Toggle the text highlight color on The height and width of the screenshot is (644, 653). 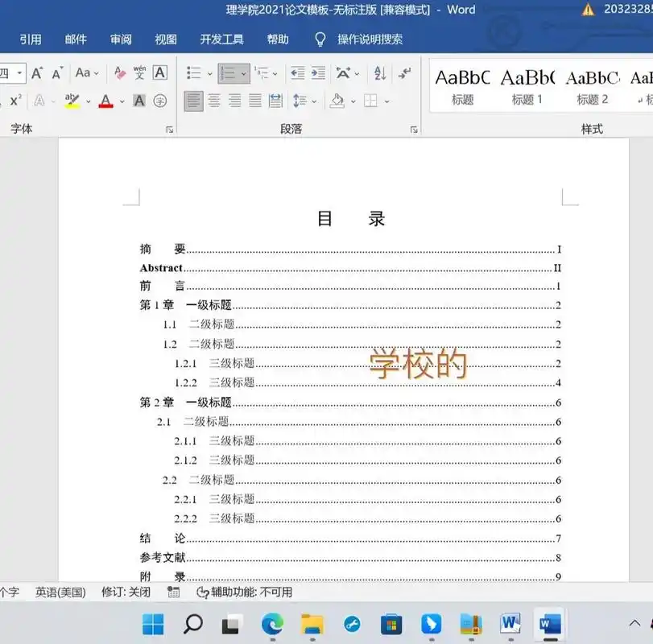pyautogui.click(x=71, y=100)
